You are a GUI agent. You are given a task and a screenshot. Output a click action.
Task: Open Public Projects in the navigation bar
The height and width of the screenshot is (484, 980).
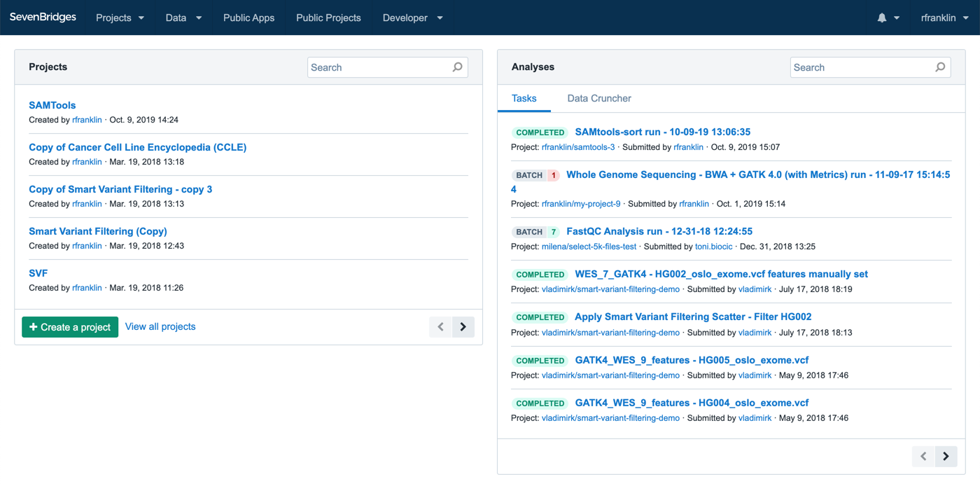click(x=328, y=18)
